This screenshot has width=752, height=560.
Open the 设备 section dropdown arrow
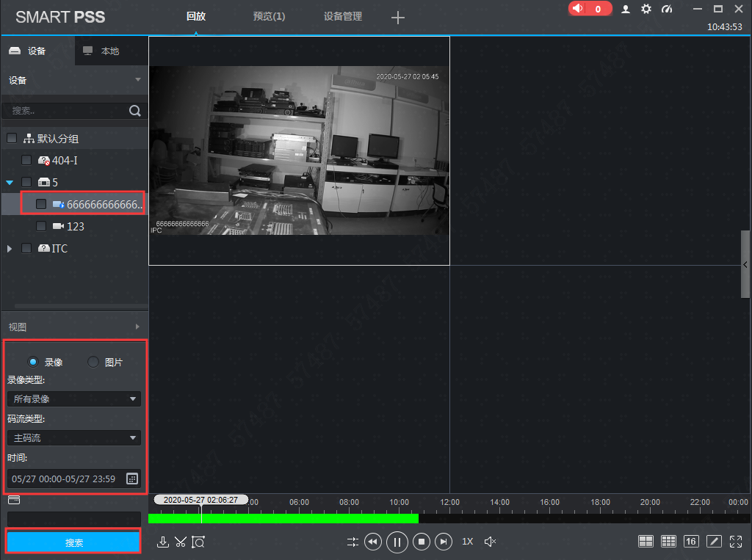pyautogui.click(x=137, y=79)
